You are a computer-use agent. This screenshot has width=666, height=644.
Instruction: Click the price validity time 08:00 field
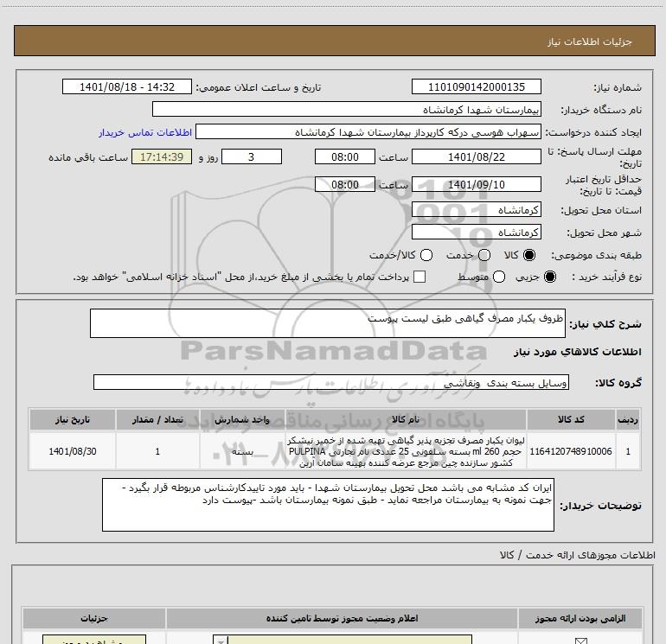click(345, 184)
